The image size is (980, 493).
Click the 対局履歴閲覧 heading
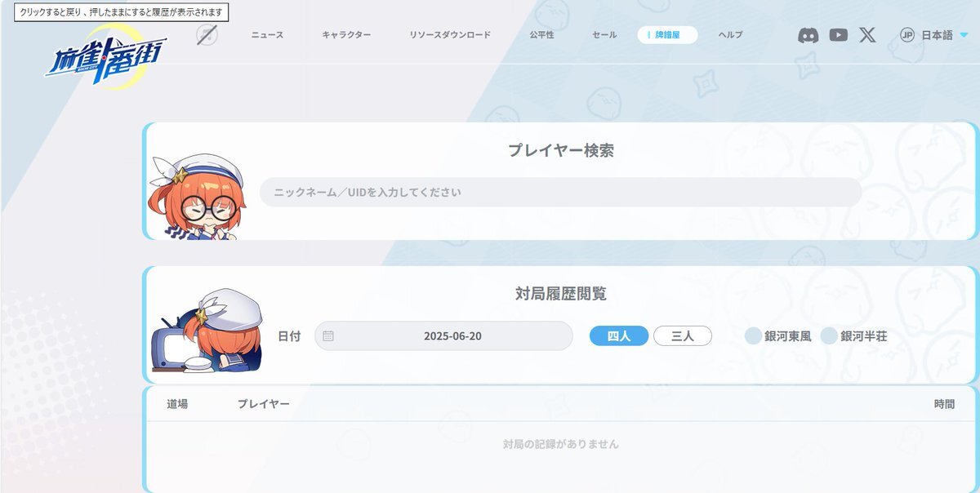[560, 294]
